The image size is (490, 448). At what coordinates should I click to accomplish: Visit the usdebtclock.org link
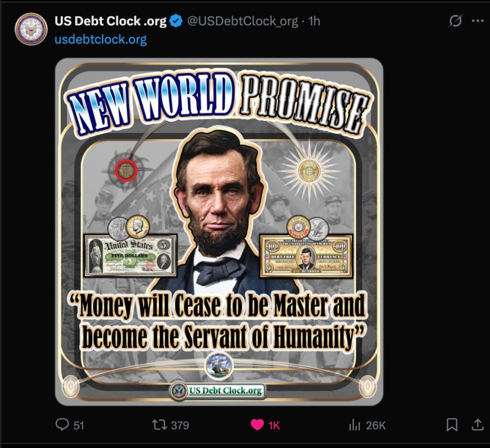(100, 39)
